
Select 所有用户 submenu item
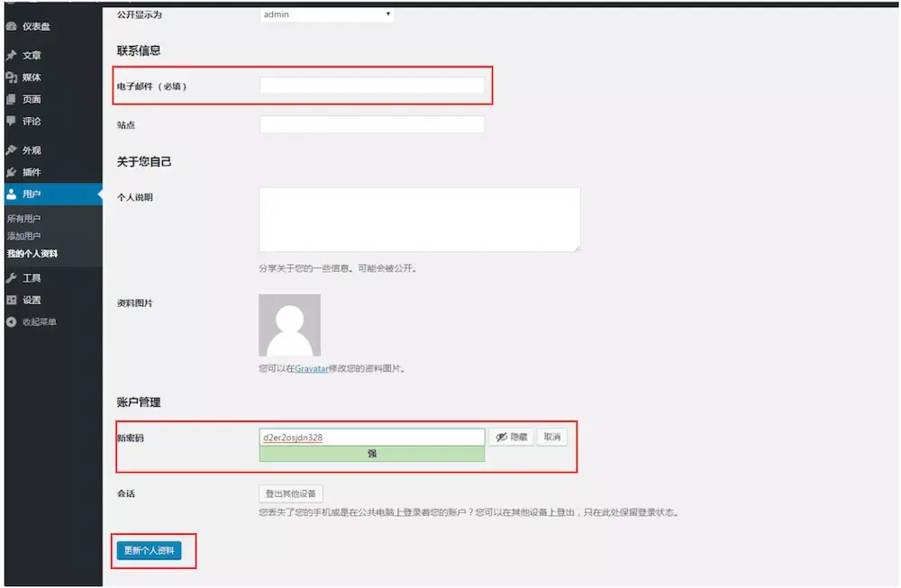coord(24,219)
